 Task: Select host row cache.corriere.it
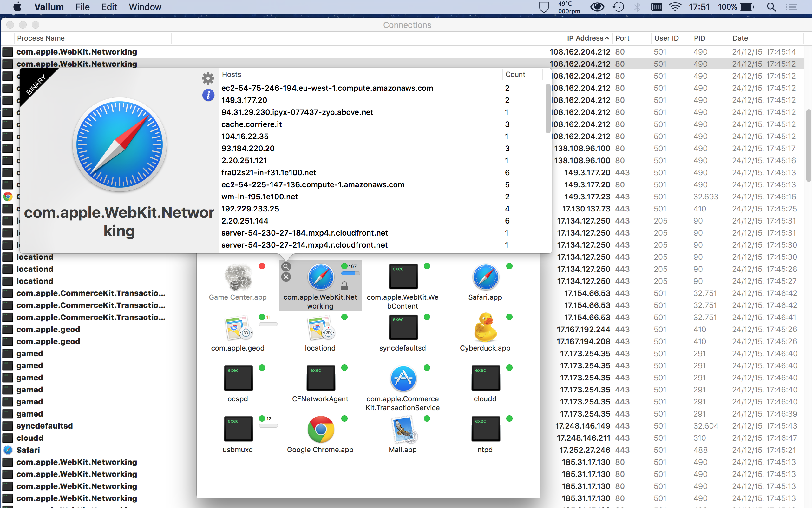383,124
